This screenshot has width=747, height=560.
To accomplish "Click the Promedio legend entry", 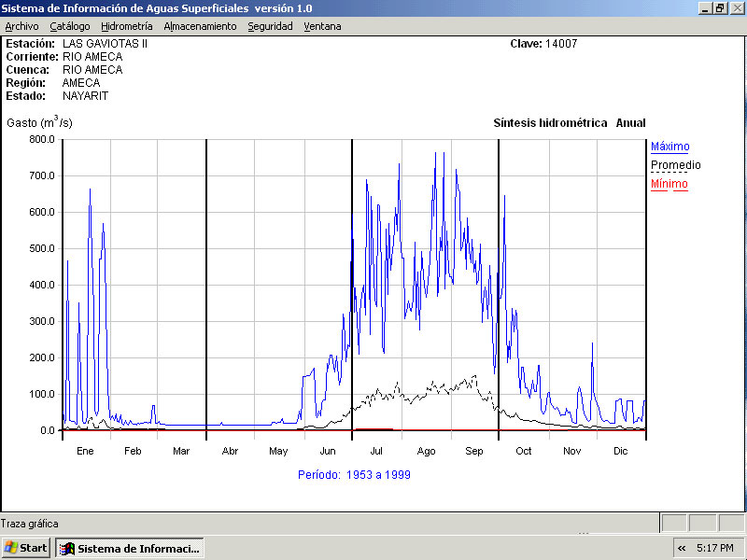I will click(675, 165).
